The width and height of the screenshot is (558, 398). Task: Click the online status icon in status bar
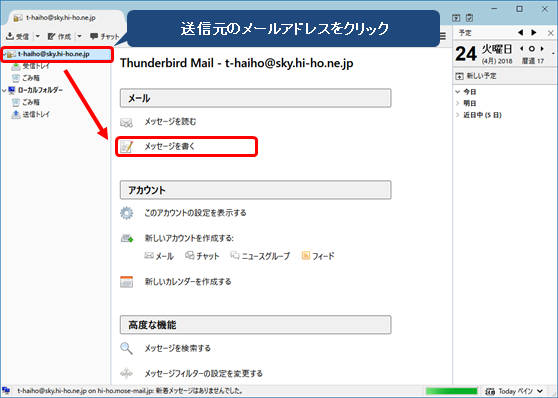[6, 391]
